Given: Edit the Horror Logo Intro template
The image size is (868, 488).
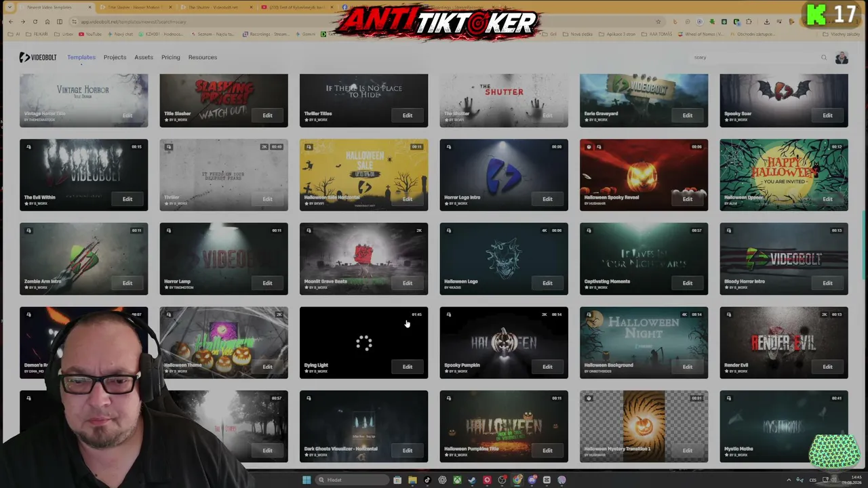Looking at the screenshot, I should [x=547, y=199].
